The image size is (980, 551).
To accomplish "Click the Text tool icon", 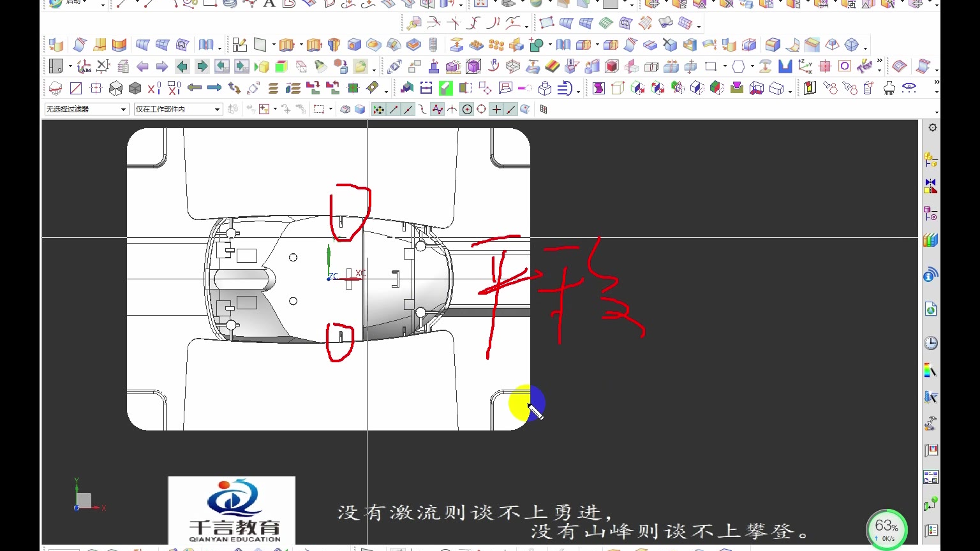I will click(x=269, y=4).
